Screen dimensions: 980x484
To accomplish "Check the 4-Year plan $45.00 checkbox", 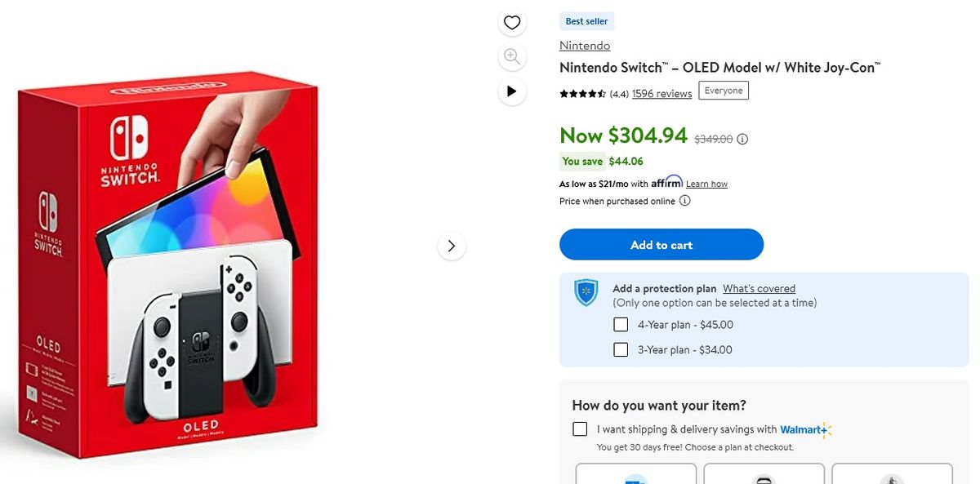I will coord(621,324).
